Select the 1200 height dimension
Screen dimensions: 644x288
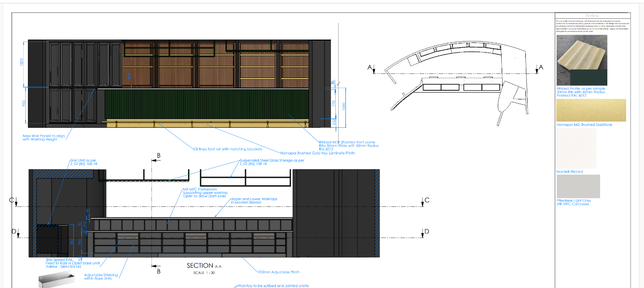22,64
